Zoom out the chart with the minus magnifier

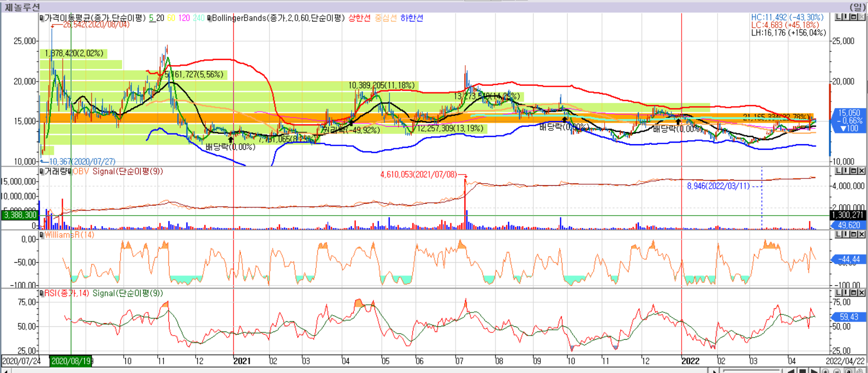(x=837, y=370)
